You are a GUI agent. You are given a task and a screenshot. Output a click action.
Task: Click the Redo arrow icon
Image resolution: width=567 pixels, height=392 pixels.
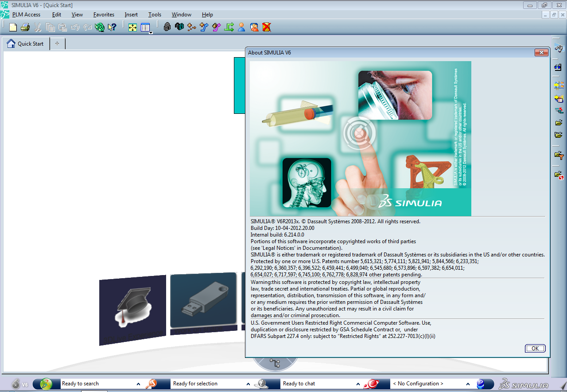coord(87,27)
